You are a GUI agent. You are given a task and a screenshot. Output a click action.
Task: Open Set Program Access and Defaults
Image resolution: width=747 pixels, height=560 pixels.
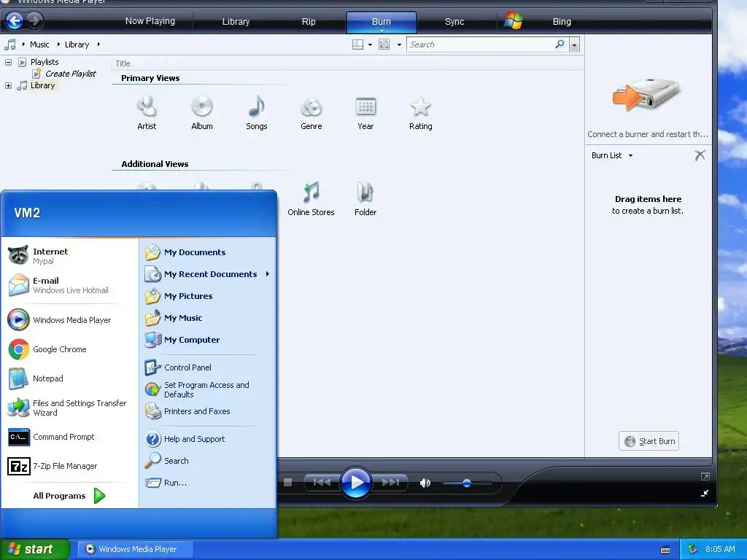point(208,389)
